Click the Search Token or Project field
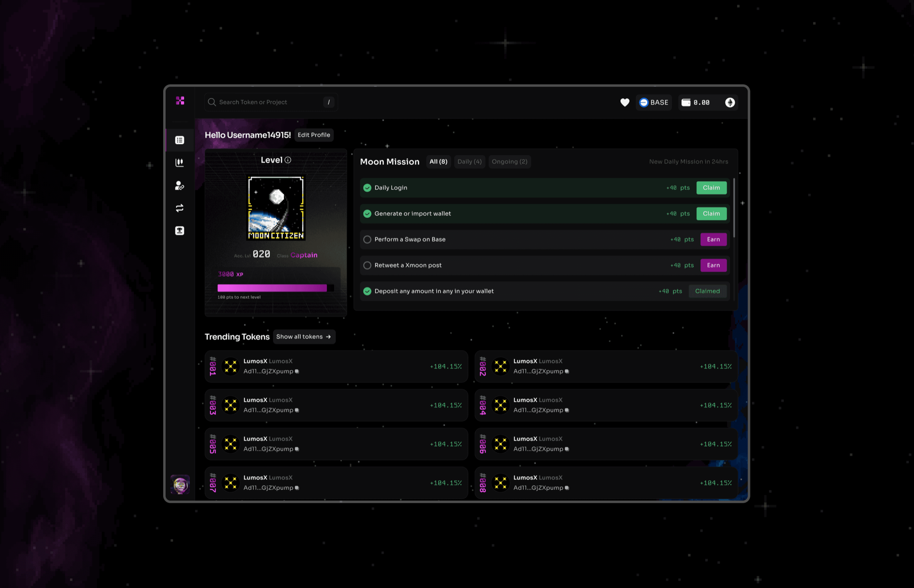Viewport: 914px width, 588px height. [x=271, y=102]
